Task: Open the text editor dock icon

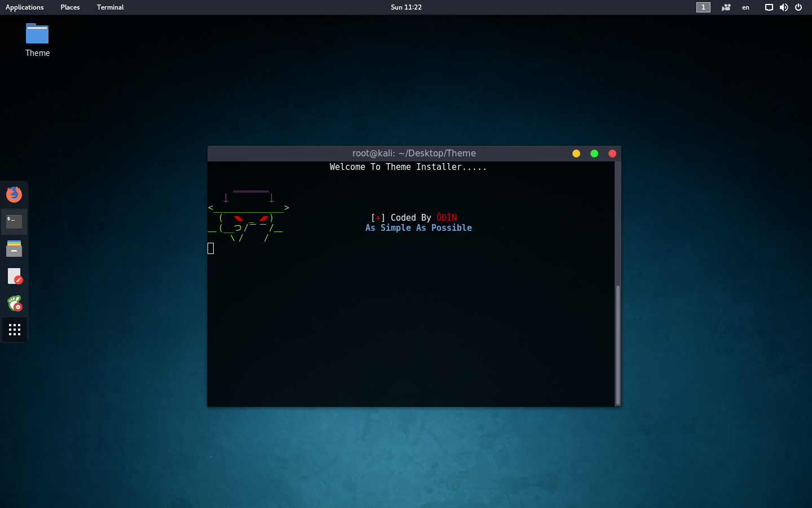Action: coord(15,276)
